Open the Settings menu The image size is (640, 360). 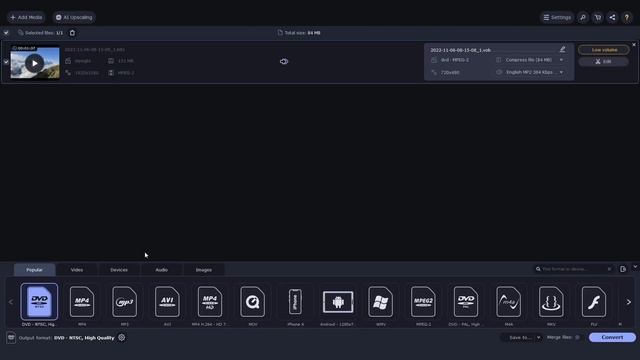(x=557, y=17)
